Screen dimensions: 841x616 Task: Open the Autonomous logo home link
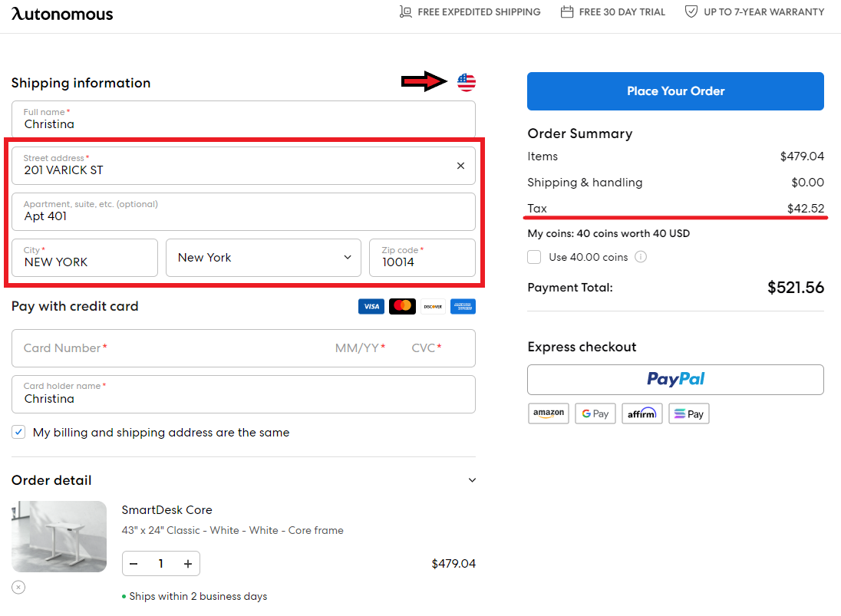point(62,14)
